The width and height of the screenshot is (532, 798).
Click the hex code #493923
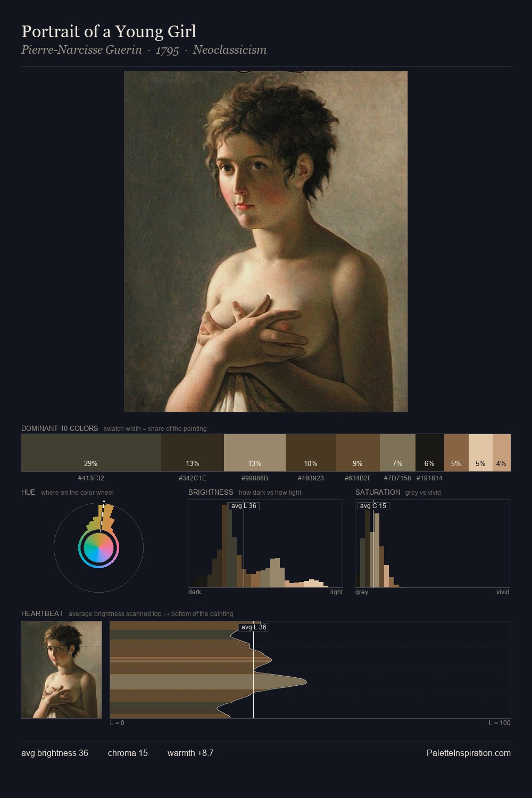coord(311,478)
